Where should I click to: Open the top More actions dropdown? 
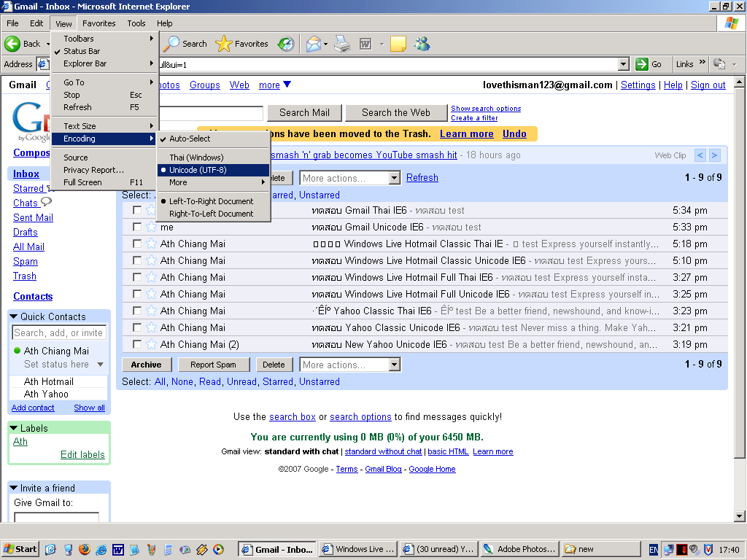coord(350,178)
